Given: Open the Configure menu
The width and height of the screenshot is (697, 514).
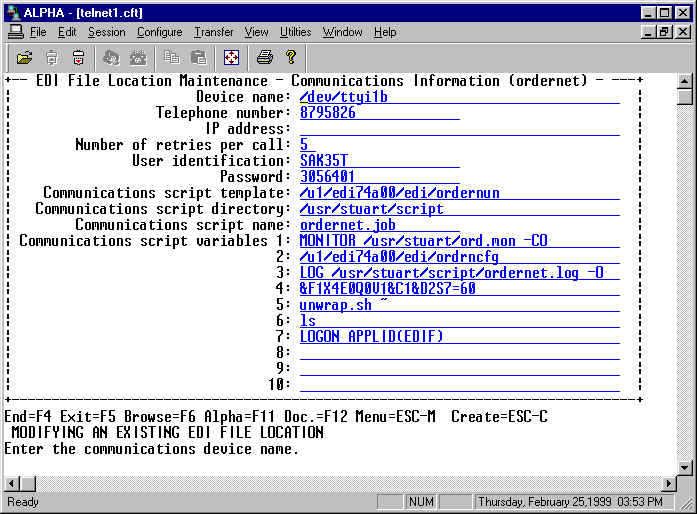Looking at the screenshot, I should click(159, 32).
